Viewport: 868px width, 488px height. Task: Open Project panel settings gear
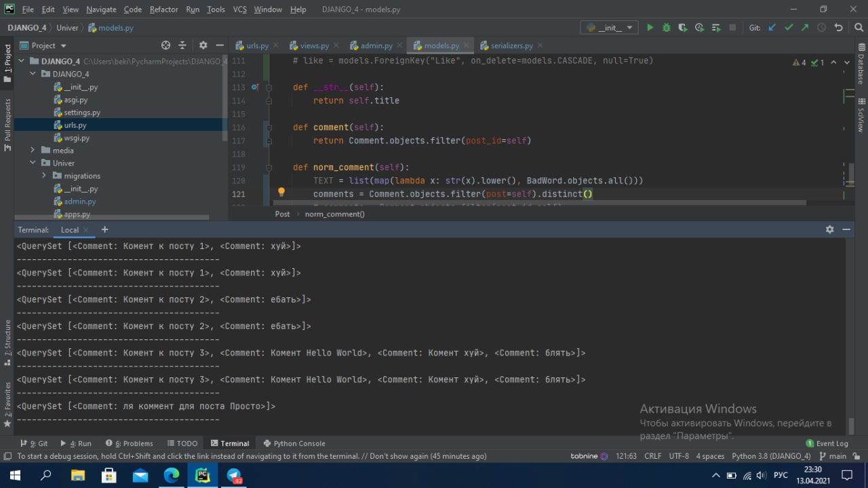(x=203, y=45)
